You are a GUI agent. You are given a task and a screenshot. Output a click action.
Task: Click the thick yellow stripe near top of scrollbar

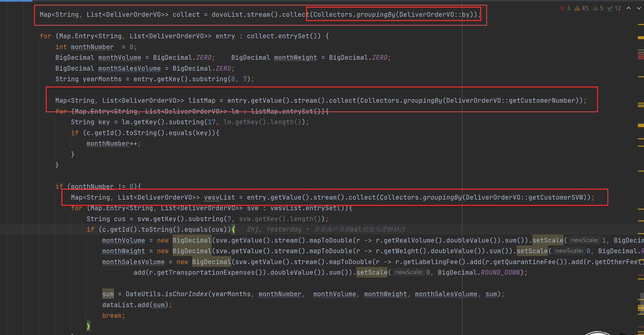pyautogui.click(x=641, y=37)
